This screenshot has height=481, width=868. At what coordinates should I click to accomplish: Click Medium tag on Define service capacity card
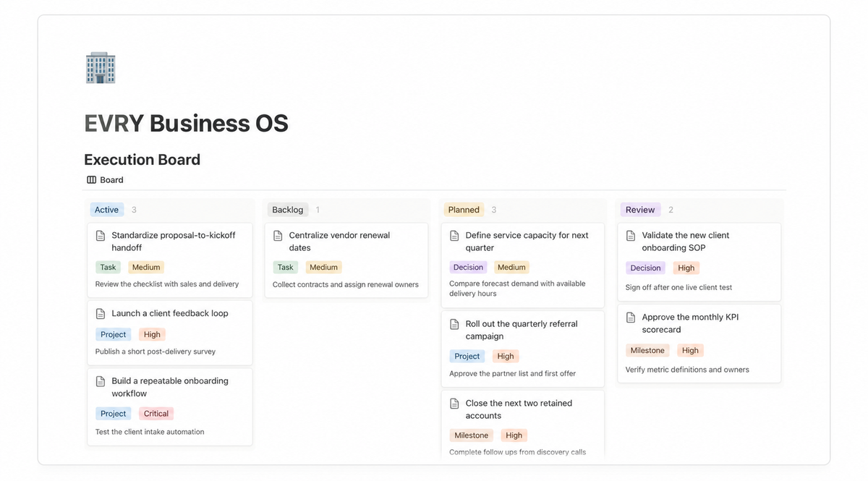pos(511,268)
